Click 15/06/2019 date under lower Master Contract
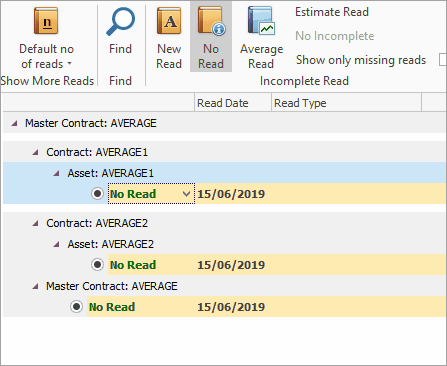The height and width of the screenshot is (366, 447). 231,307
